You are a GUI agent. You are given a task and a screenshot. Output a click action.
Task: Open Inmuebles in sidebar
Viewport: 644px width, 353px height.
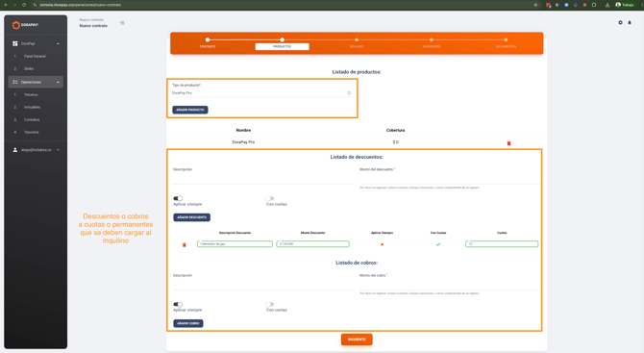(x=32, y=108)
